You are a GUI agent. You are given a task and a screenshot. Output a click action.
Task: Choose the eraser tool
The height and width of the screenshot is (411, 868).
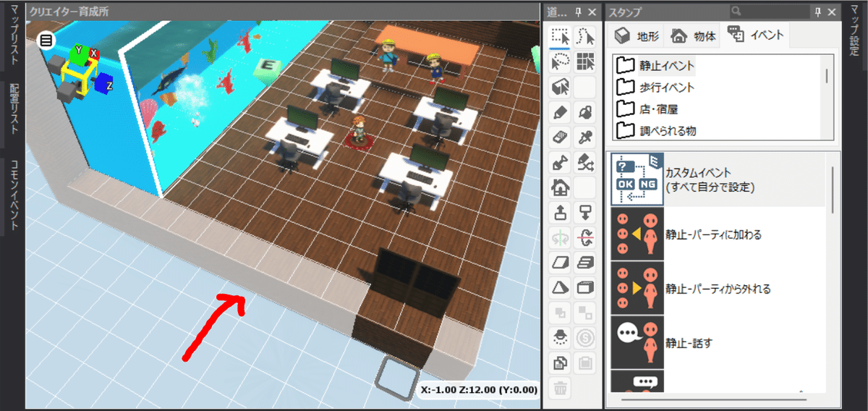[x=560, y=137]
